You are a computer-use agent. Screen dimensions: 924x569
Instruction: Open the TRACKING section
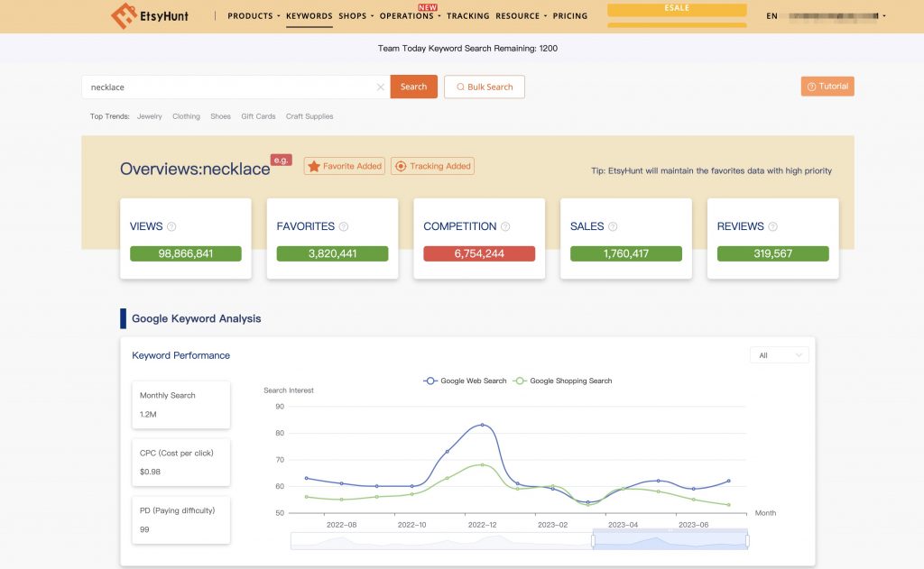click(x=468, y=15)
